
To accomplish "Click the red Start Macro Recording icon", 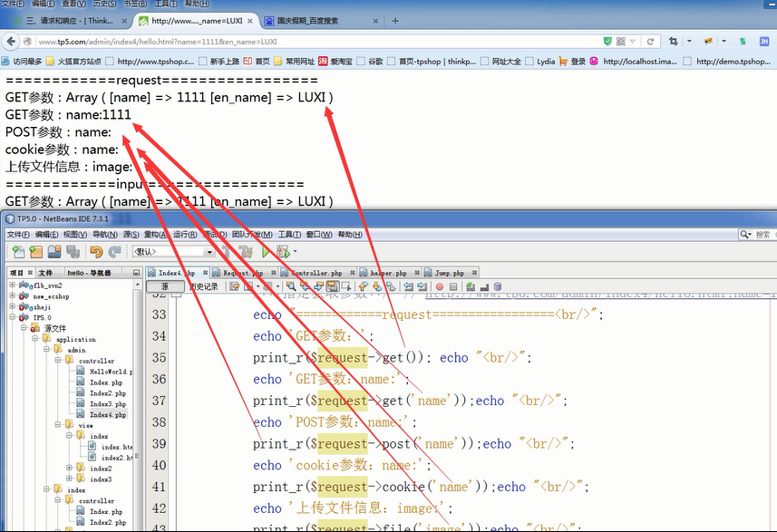I will click(x=440, y=286).
